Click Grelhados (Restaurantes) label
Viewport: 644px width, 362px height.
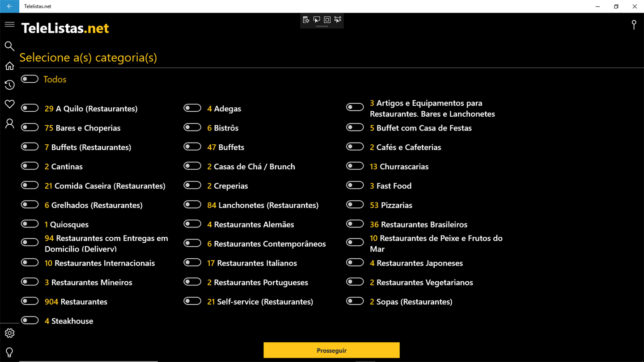[x=93, y=205]
